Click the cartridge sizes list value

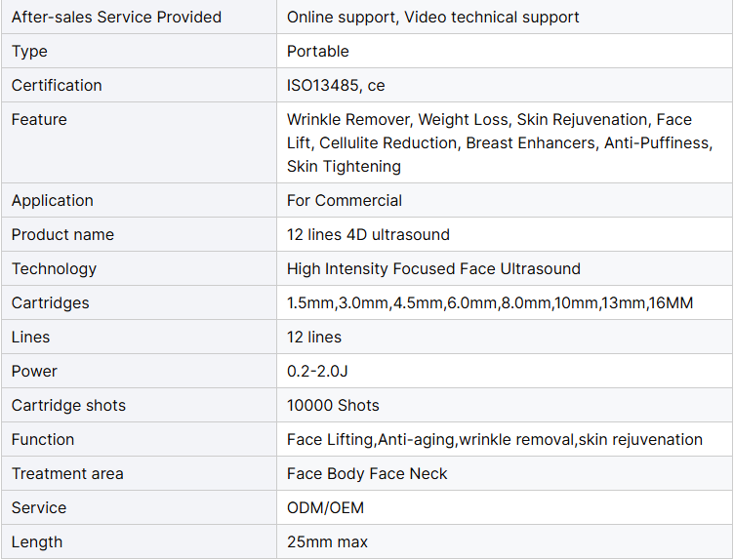(x=490, y=302)
